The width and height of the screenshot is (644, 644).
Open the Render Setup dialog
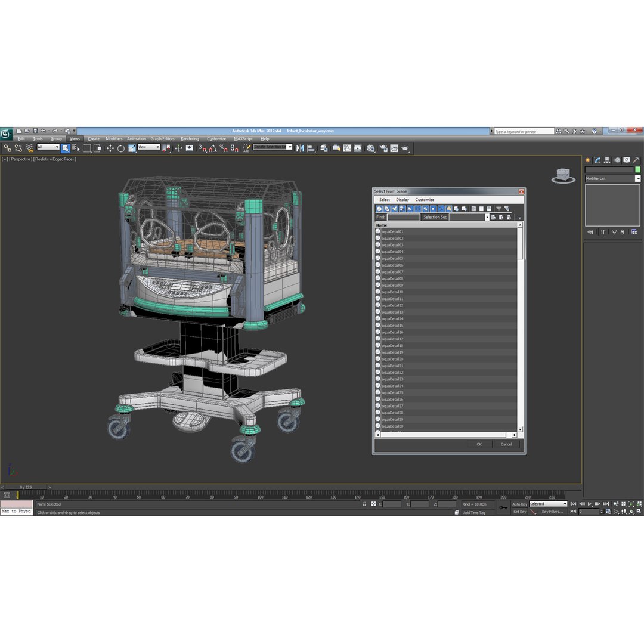(383, 148)
